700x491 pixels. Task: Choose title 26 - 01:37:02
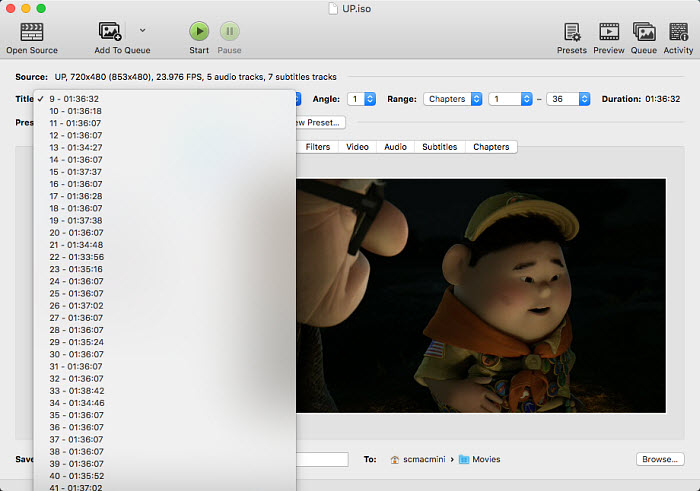[x=164, y=306]
